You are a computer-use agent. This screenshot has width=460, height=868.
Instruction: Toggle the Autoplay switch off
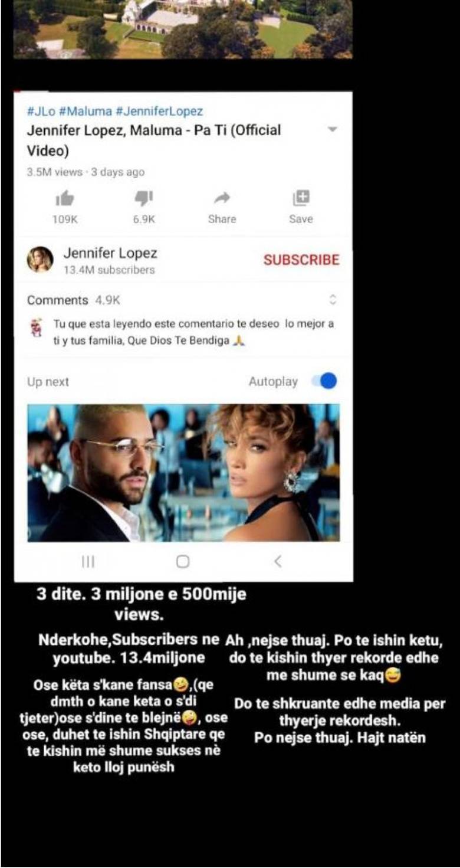(324, 381)
